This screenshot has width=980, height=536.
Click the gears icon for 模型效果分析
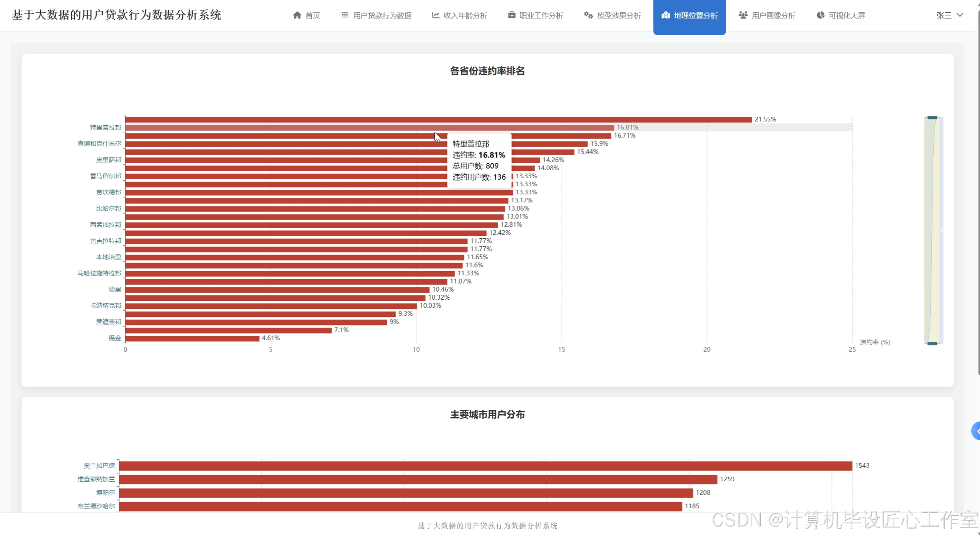588,15
